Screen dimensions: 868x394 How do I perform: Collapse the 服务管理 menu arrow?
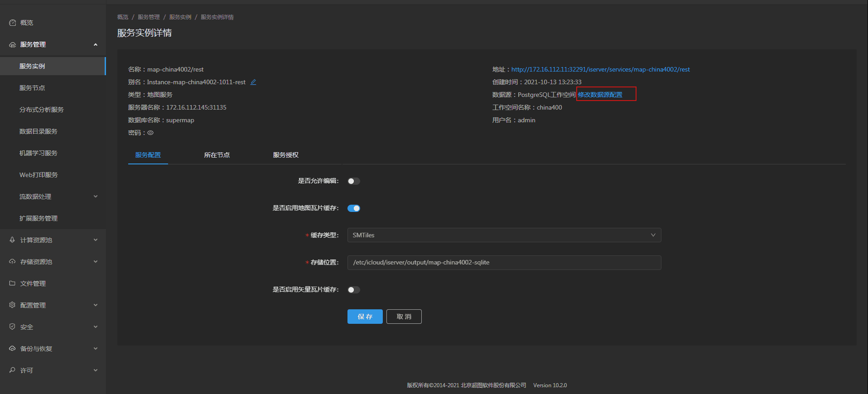pos(96,44)
